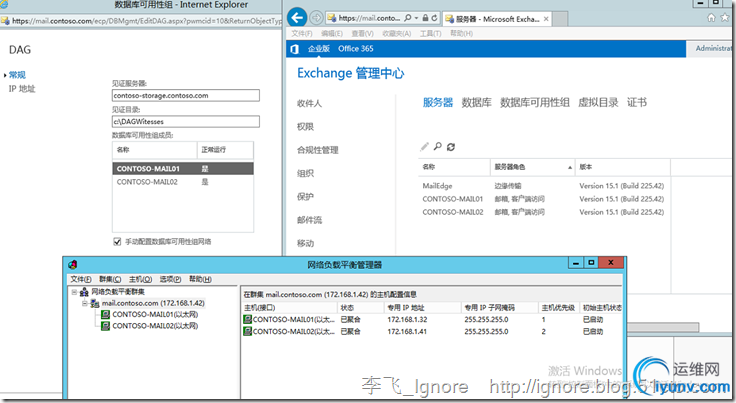The width and height of the screenshot is (736, 403).
Task: Select 常规 section in DAG dialog
Action: 17,75
